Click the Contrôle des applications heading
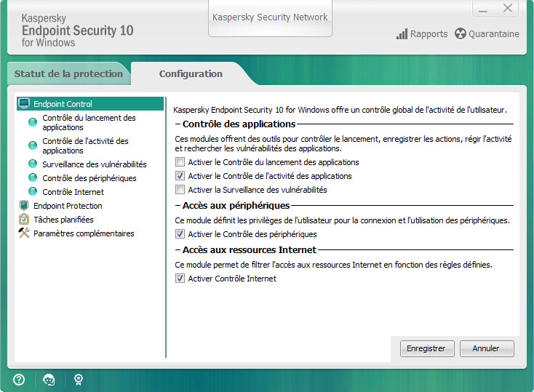534x392 pixels. click(x=239, y=124)
